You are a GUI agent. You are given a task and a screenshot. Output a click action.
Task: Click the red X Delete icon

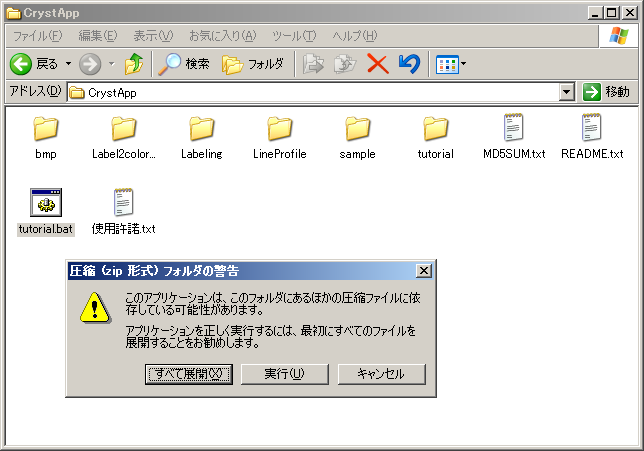point(378,64)
